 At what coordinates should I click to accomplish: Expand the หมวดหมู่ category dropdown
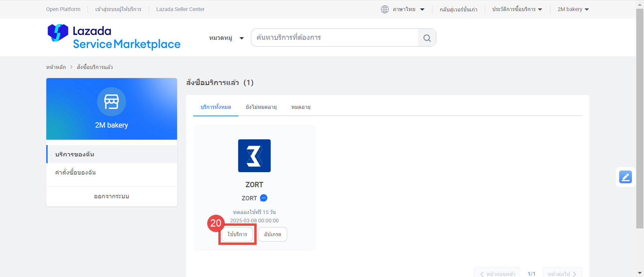pos(226,38)
